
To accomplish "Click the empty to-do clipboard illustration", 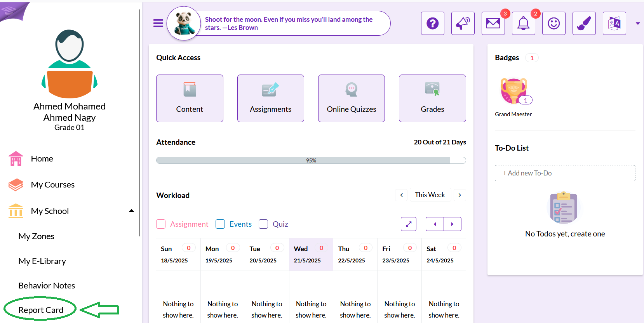I will (x=563, y=207).
